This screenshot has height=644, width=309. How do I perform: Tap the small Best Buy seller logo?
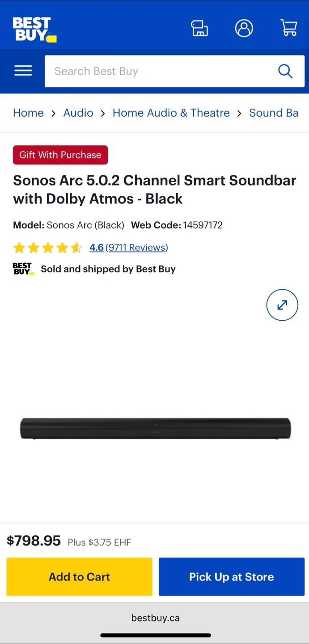coord(24,269)
